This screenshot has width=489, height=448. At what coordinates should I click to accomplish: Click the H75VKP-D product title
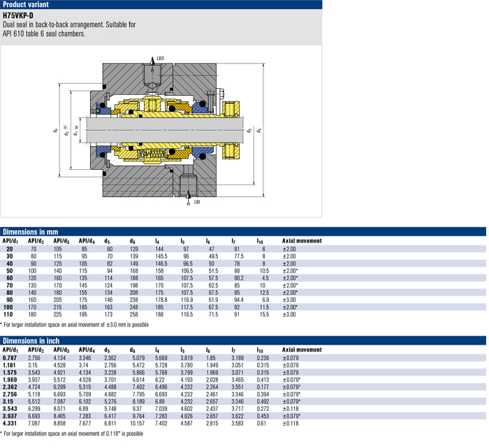click(18, 15)
